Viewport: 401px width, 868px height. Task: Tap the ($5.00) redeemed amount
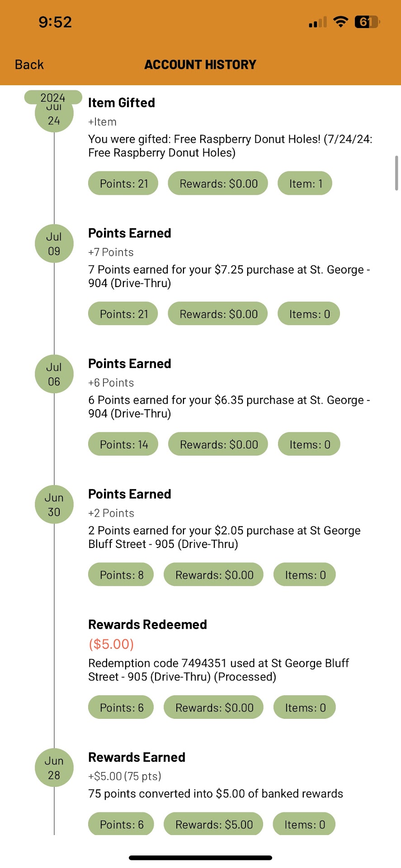coord(111,644)
